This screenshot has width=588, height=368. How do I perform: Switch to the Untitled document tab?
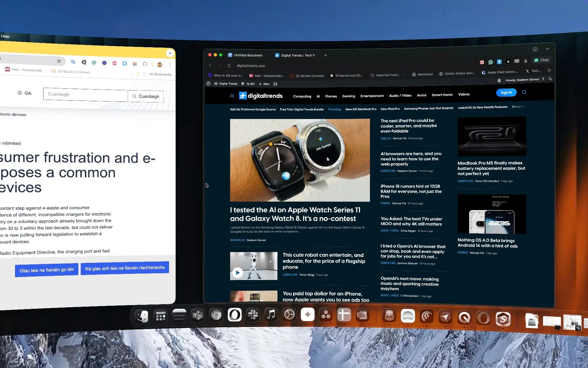245,55
